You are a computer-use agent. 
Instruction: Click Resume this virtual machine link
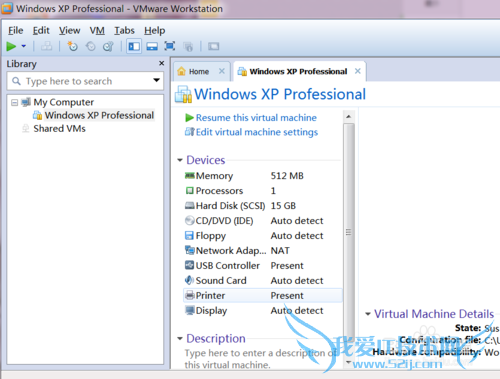(x=256, y=118)
